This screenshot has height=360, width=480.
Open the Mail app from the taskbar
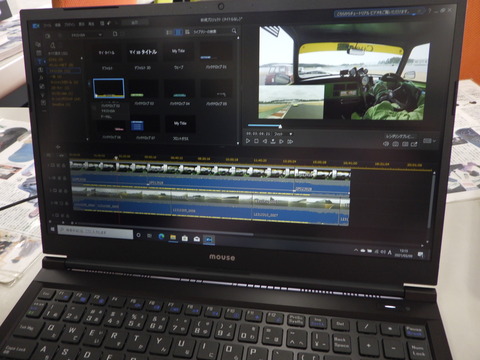click(197, 239)
